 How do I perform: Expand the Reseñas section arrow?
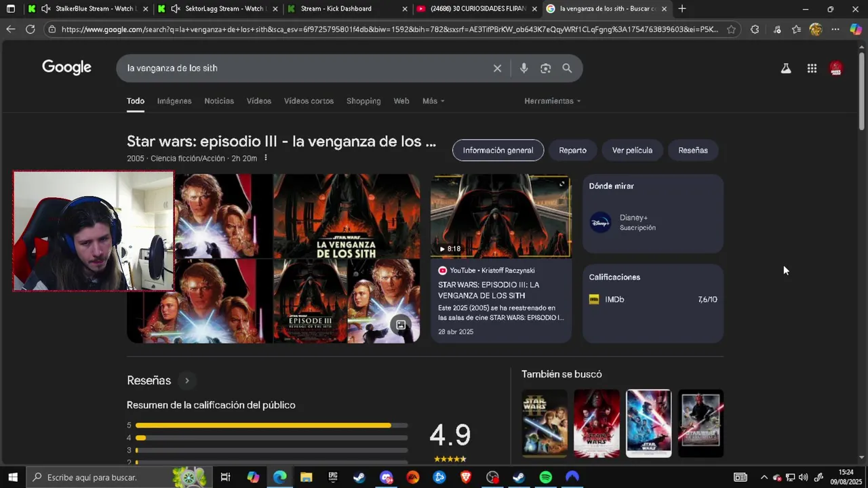pyautogui.click(x=187, y=381)
